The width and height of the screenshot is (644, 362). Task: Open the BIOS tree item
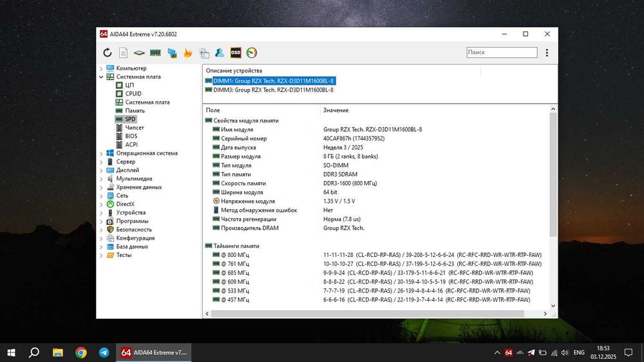pos(131,136)
